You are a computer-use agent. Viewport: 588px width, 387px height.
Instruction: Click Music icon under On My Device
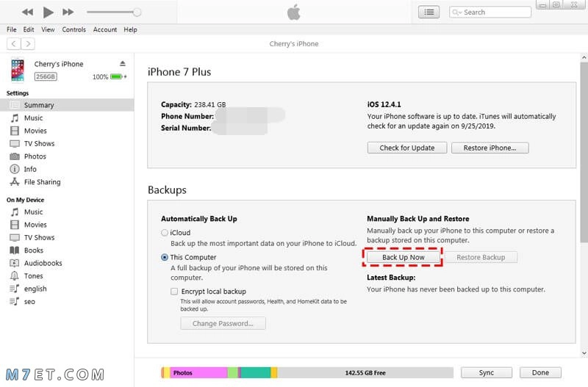click(x=15, y=212)
